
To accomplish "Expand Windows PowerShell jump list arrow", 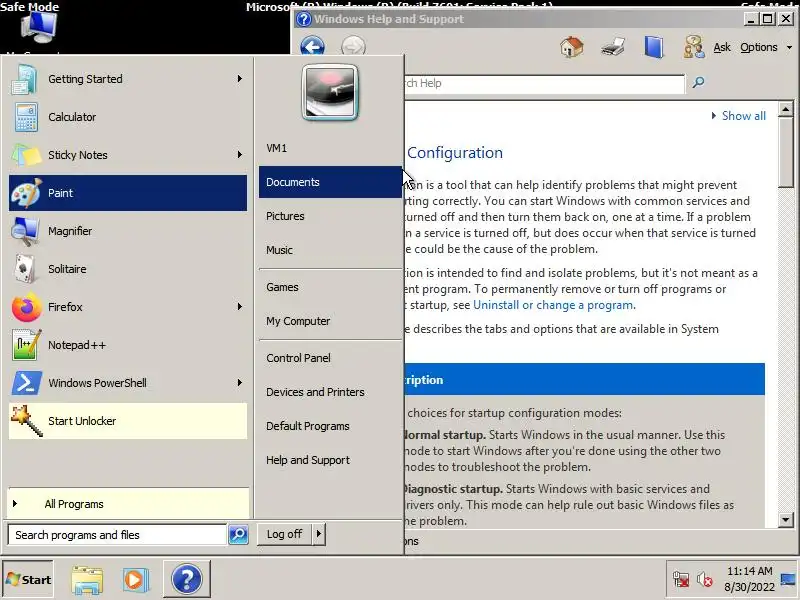I will 239,382.
